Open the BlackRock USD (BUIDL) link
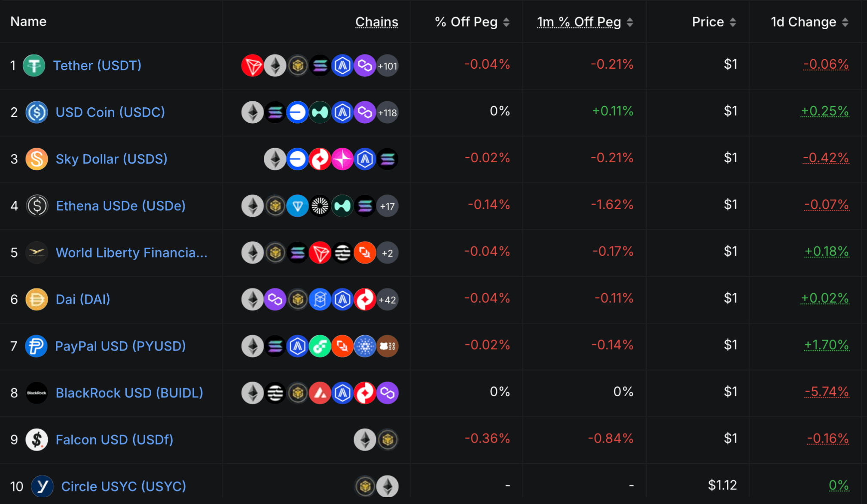 pos(129,393)
